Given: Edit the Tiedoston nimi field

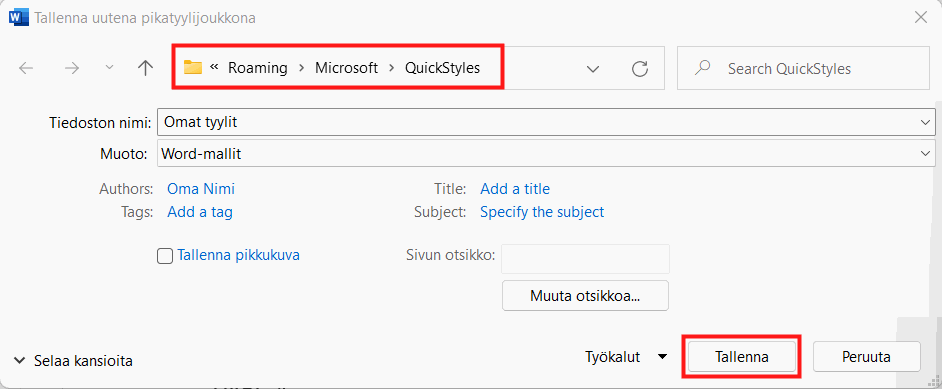Looking at the screenshot, I should click(x=545, y=122).
